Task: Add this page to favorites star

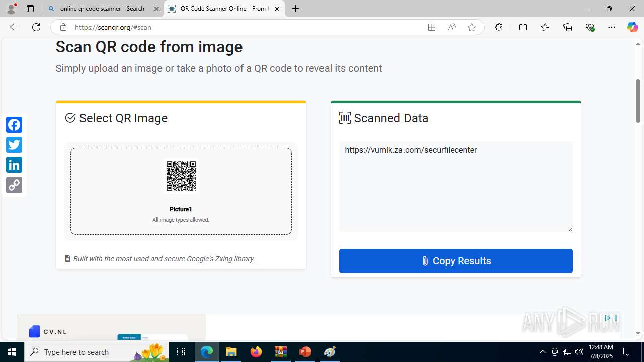Action: coord(472,27)
